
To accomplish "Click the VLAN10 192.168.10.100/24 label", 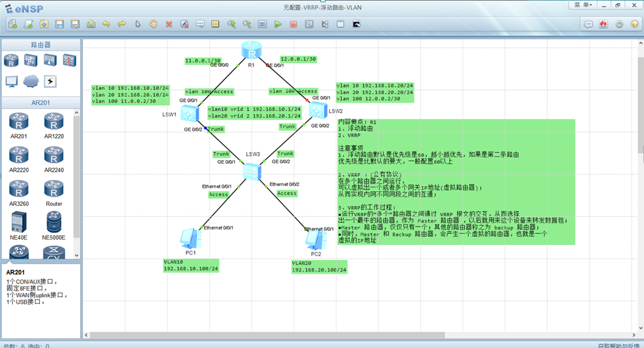I will (191, 265).
